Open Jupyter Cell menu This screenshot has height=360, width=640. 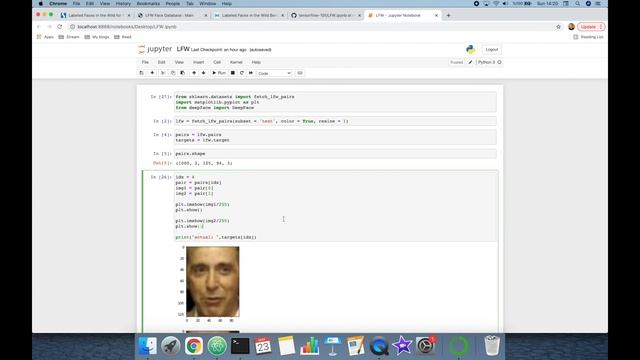coord(217,62)
